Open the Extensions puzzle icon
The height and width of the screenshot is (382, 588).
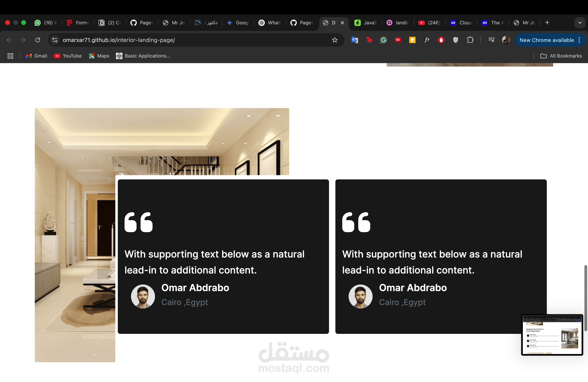[x=470, y=40]
